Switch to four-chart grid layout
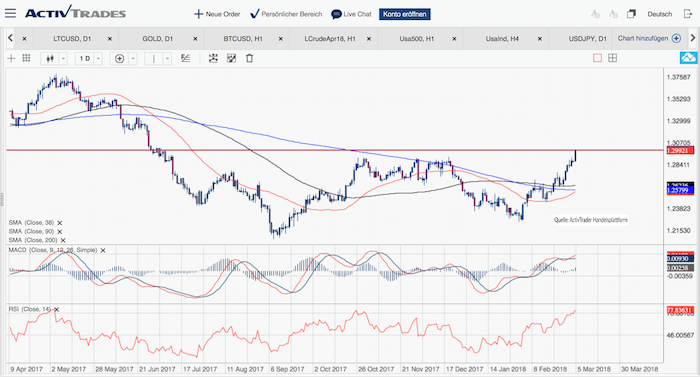The image size is (700, 377). coord(612,58)
